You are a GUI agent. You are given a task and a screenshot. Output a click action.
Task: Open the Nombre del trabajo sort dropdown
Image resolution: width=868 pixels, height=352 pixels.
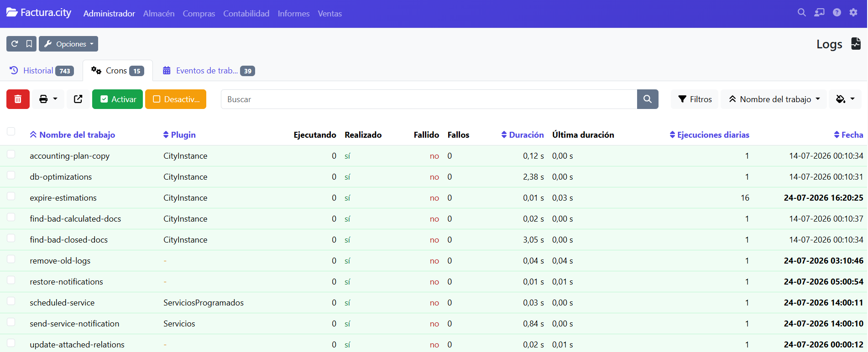(774, 99)
